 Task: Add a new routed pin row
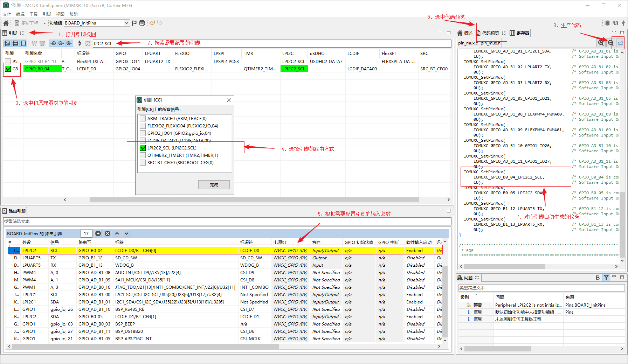(x=98, y=233)
